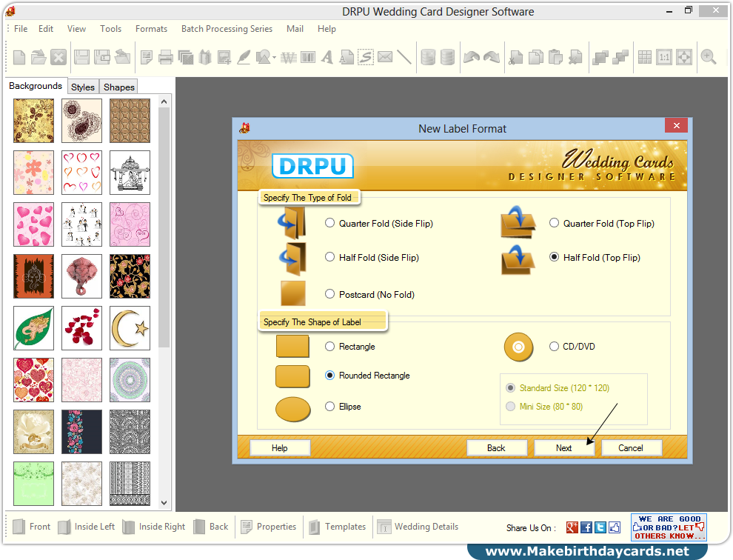733x560 pixels.
Task: Select the Text tool icon
Action: (326, 57)
